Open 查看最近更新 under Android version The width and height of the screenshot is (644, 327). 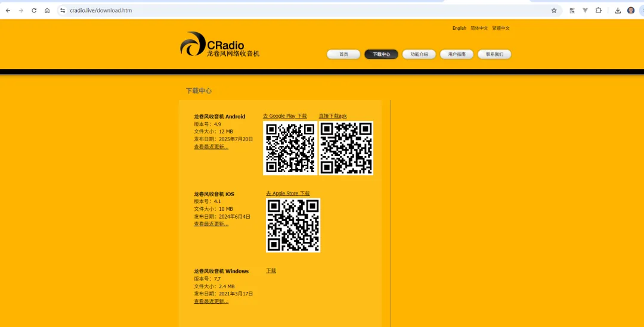click(211, 147)
